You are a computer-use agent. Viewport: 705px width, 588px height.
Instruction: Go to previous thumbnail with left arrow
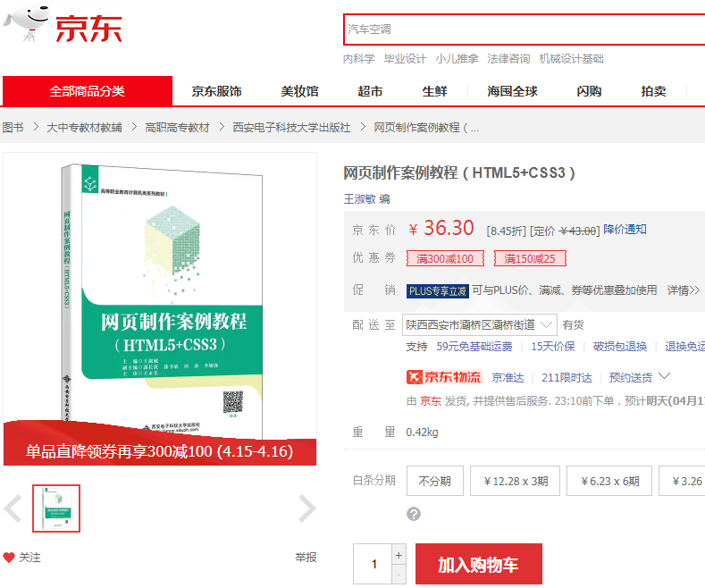click(x=13, y=508)
